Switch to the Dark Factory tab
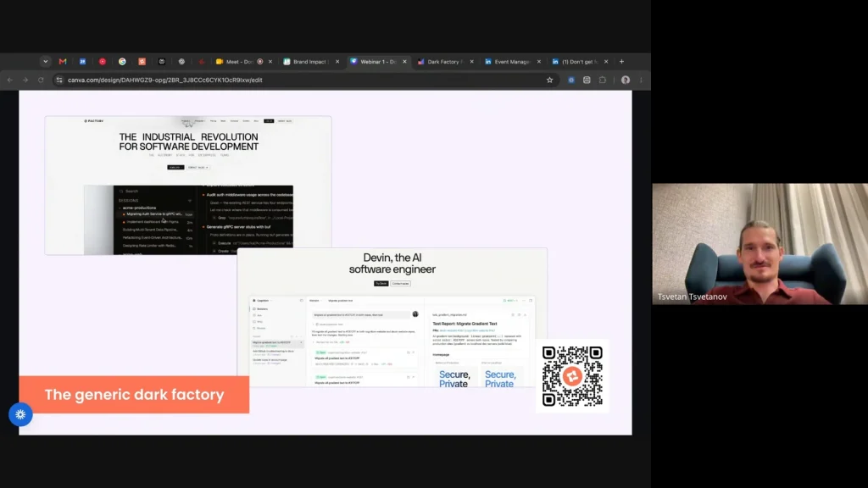Viewport: 868px width, 488px height. [444, 61]
